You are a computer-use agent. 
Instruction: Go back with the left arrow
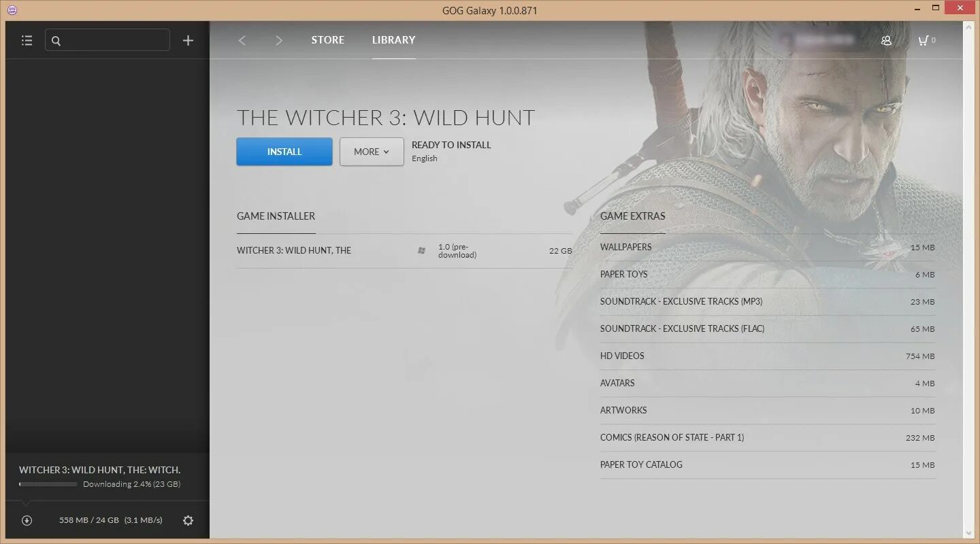[242, 40]
